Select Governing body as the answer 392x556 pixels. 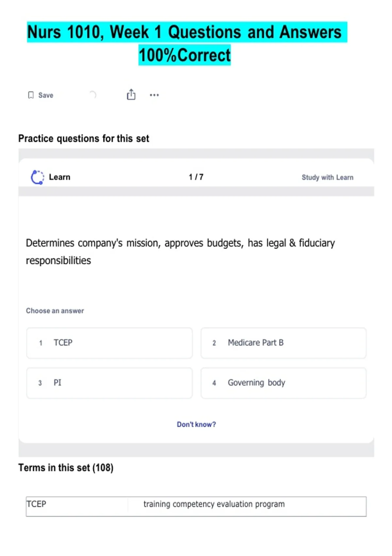[283, 383]
